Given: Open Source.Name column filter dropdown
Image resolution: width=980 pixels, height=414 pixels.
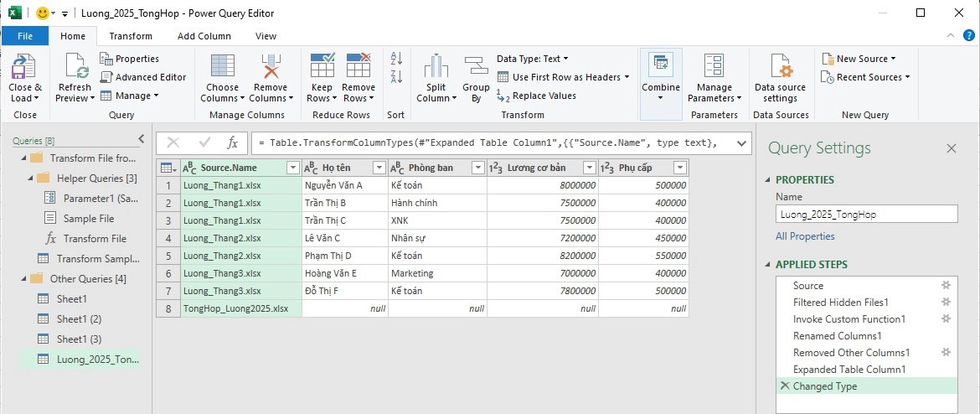Looking at the screenshot, I should [292, 168].
